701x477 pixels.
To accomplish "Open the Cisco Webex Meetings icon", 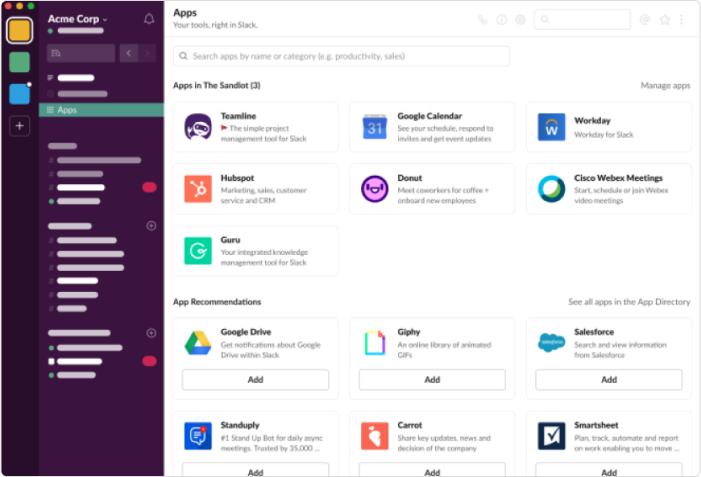I will tap(551, 189).
